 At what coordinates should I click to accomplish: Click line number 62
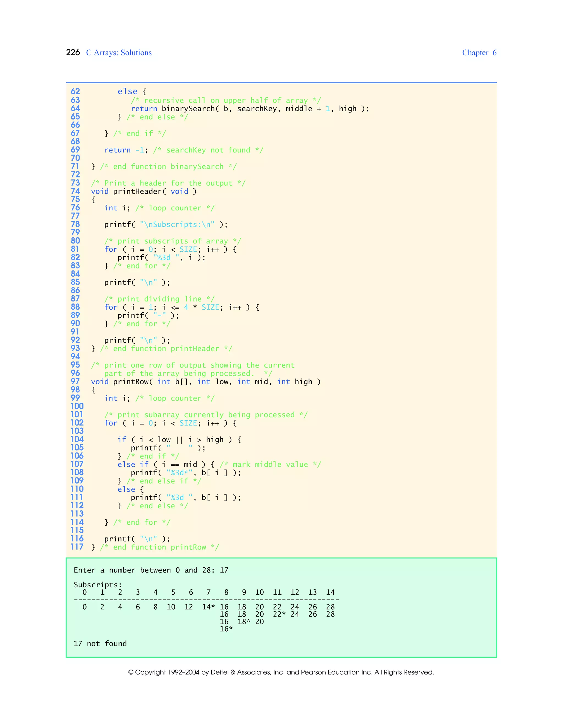coord(75,91)
